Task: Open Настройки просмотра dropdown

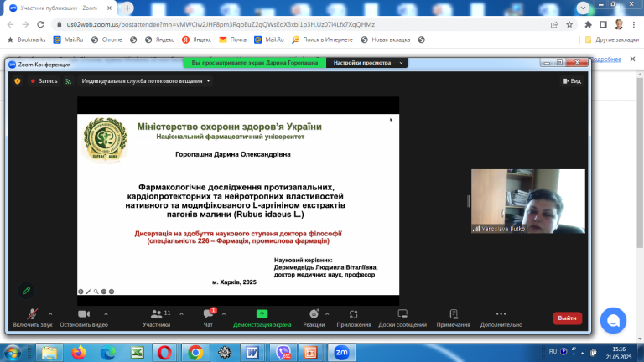Action: pos(367,63)
